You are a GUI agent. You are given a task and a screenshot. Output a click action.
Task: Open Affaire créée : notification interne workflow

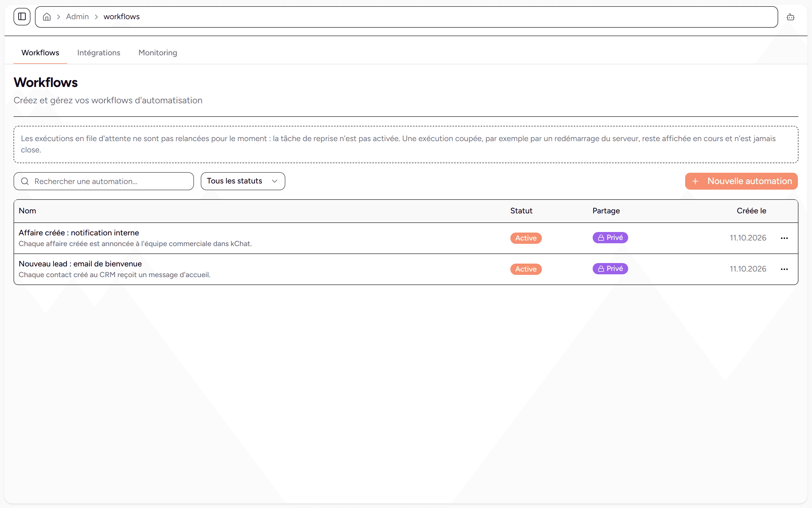[79, 233]
